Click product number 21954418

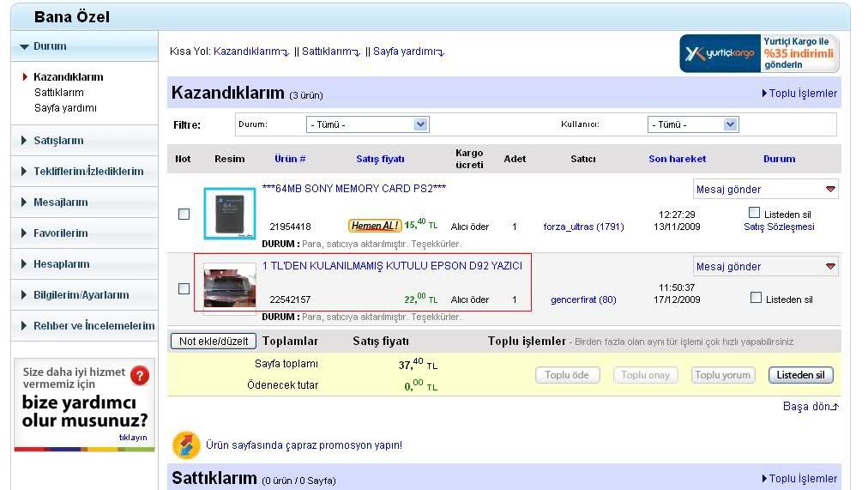(290, 227)
